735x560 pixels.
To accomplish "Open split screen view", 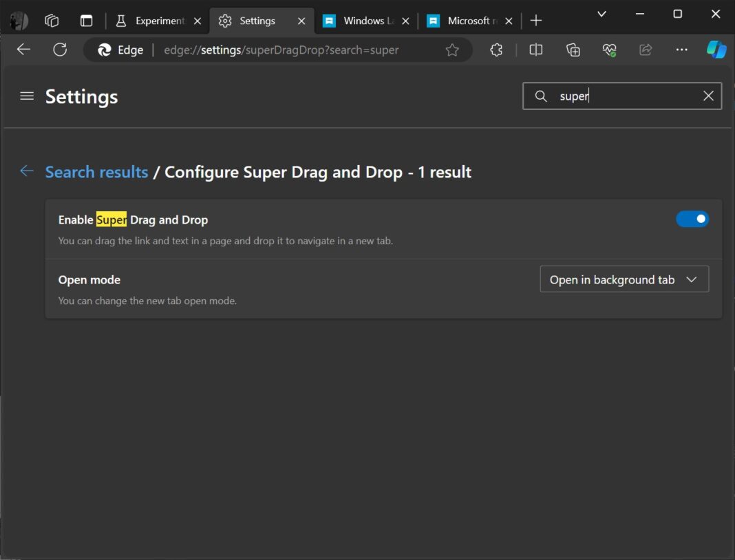I will (x=535, y=50).
